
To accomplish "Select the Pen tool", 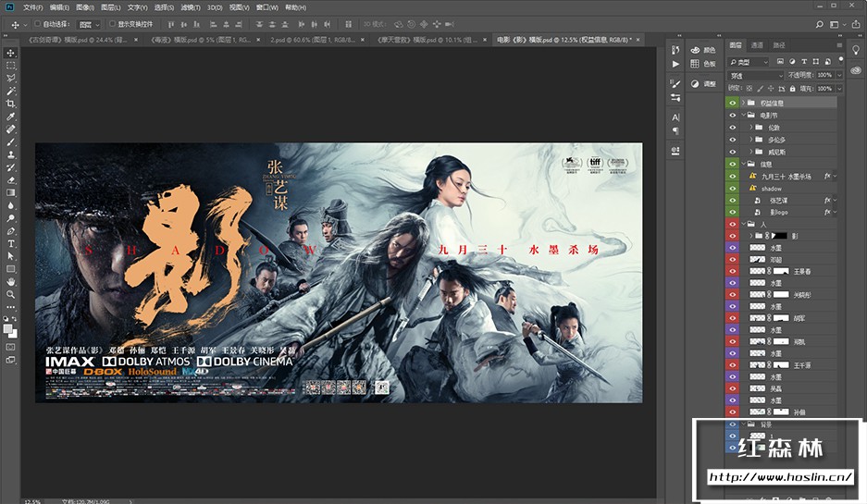I will 10,231.
